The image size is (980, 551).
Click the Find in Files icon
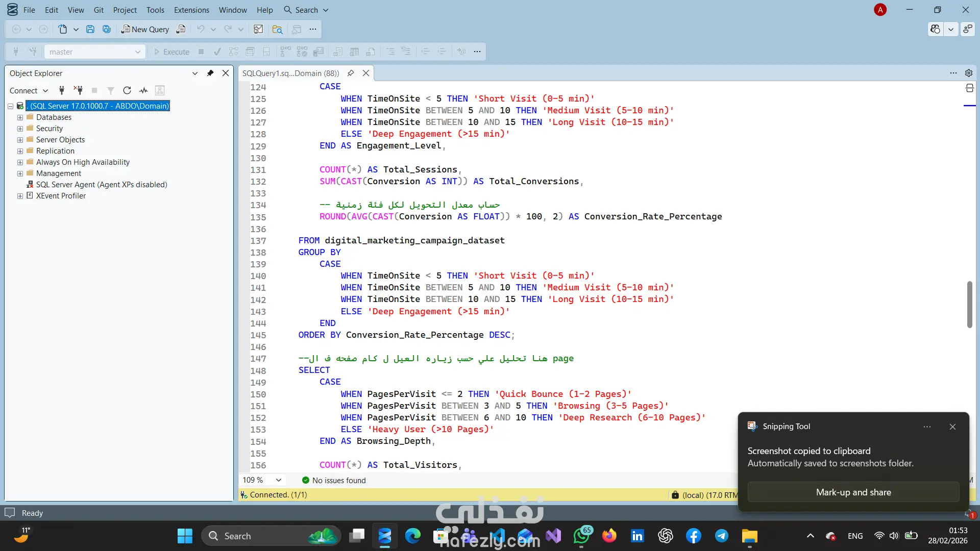point(277,29)
